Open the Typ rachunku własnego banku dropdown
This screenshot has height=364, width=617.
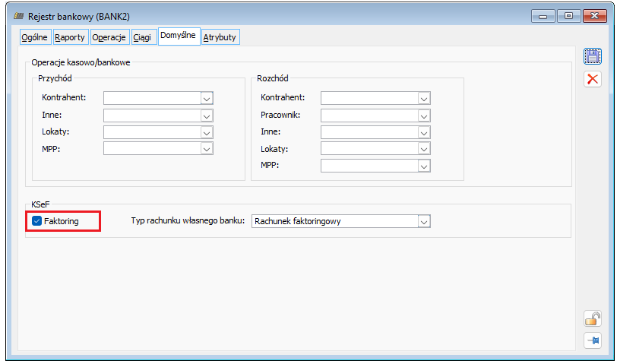click(424, 221)
